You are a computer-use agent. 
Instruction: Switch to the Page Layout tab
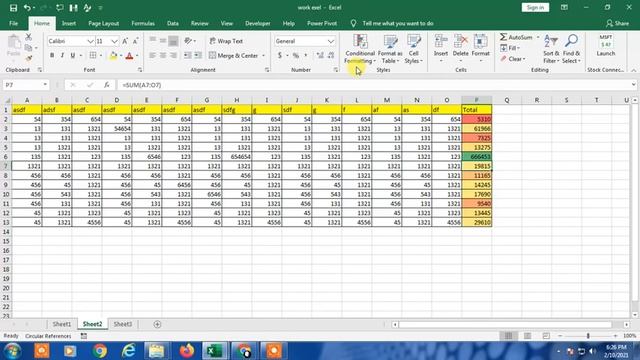(104, 24)
